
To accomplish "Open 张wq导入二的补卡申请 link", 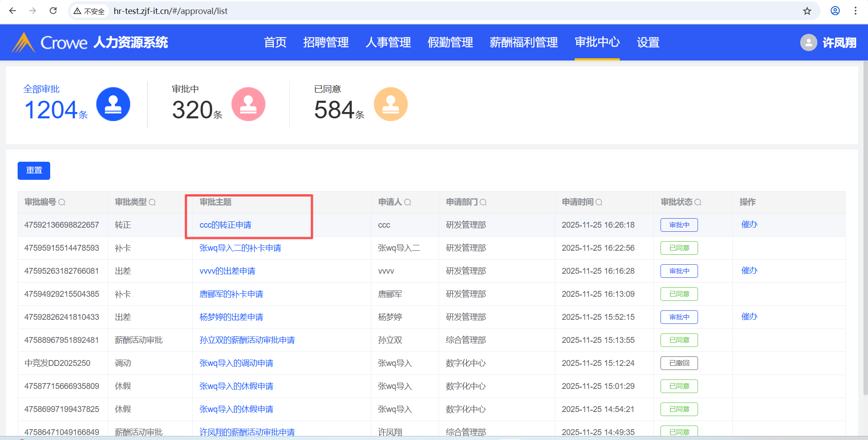I will [x=240, y=248].
